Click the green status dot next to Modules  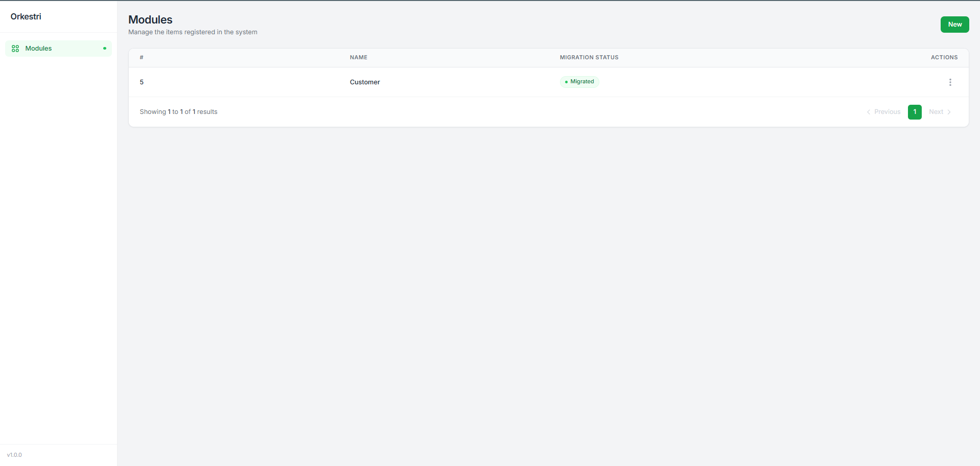click(x=104, y=48)
